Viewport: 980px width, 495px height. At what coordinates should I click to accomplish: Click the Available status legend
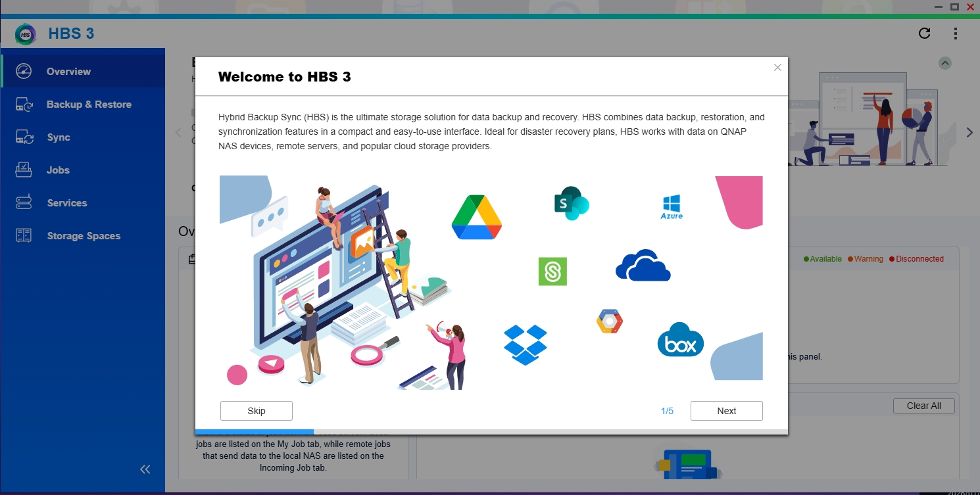coord(823,259)
